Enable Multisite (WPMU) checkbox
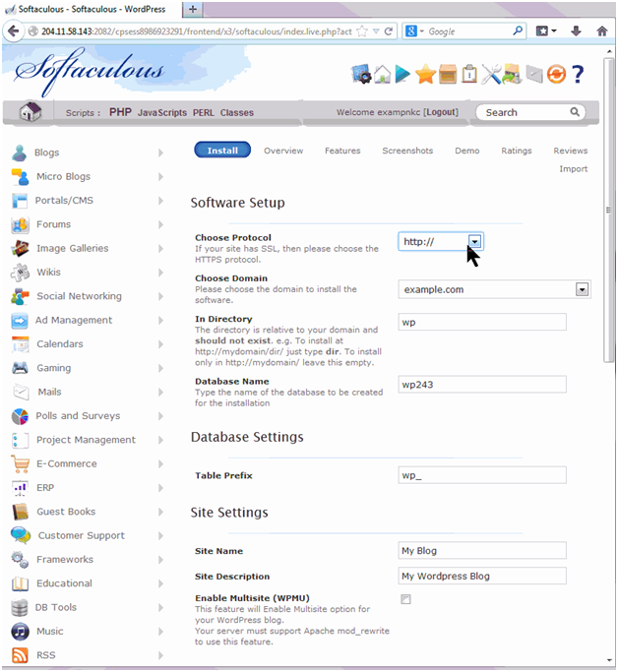Viewport: 618px width, 672px height. click(x=405, y=599)
